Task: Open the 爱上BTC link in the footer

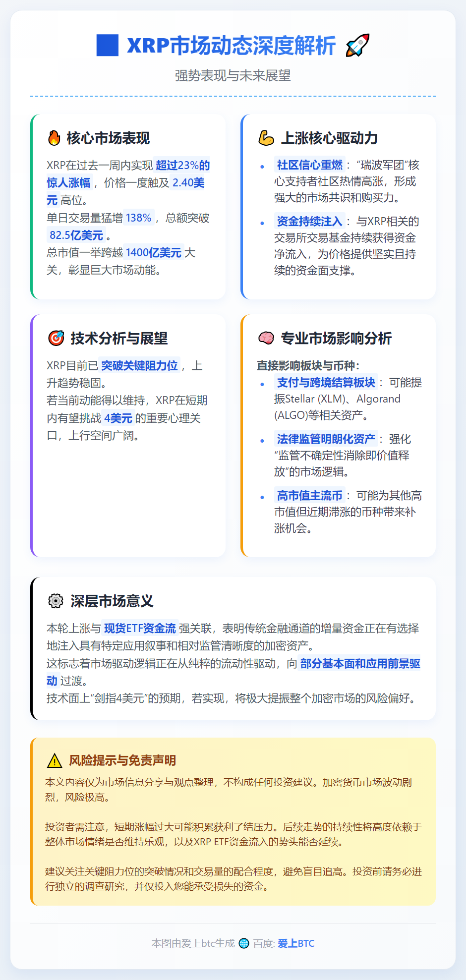Action: pyautogui.click(x=296, y=943)
